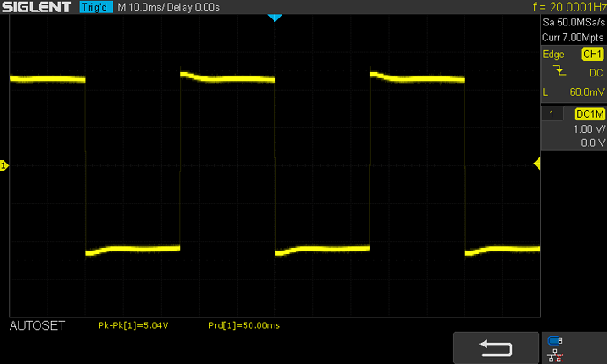The height and width of the screenshot is (364, 607).
Task: Click the 60.0mV trigger level value
Action: [x=585, y=91]
